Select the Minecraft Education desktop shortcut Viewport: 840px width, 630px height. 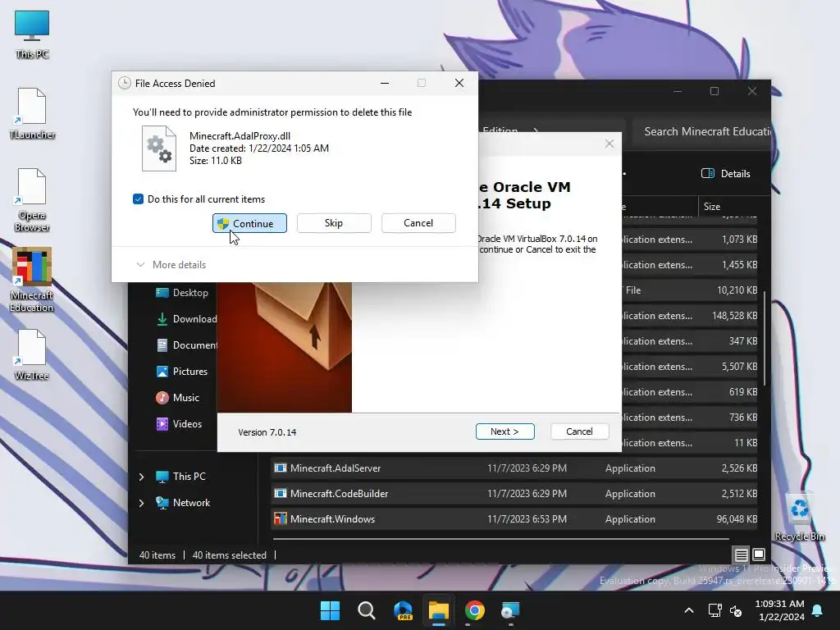pos(32,280)
